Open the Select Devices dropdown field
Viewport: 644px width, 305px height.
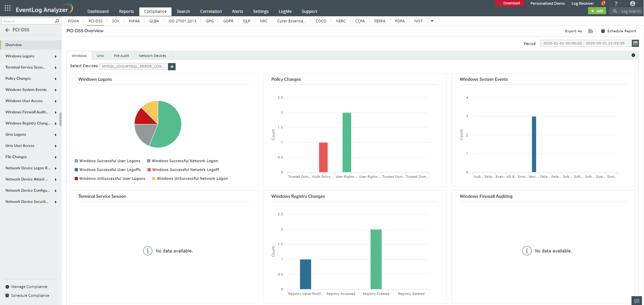[134, 66]
